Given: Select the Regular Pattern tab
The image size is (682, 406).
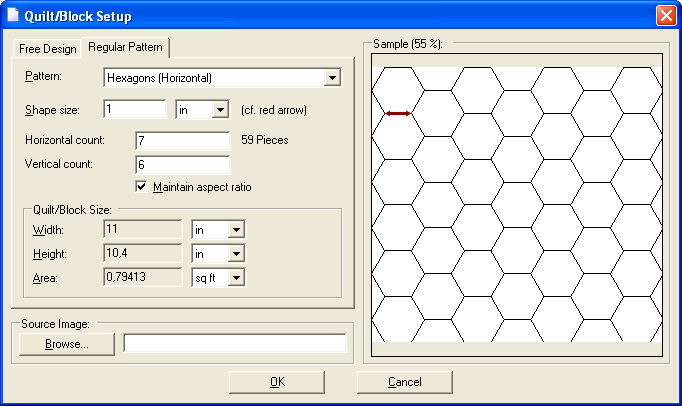Looking at the screenshot, I should 125,47.
